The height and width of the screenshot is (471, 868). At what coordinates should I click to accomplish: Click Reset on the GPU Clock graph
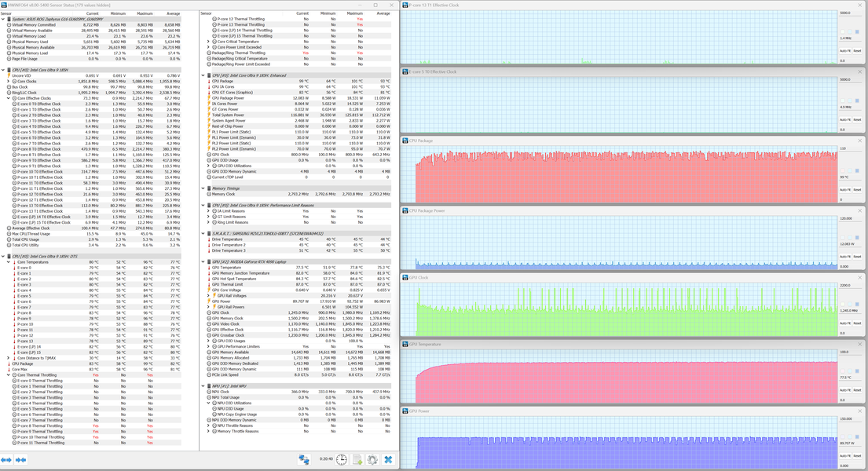(857, 323)
